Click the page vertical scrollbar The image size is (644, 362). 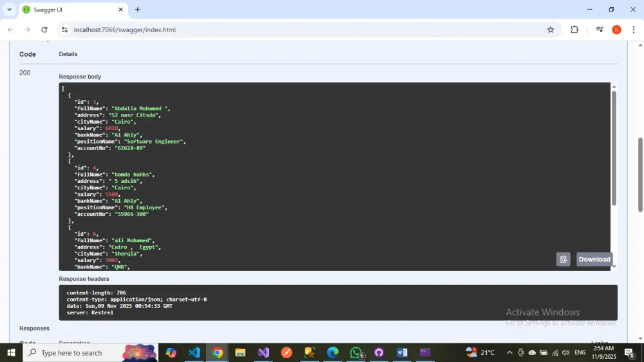pos(640,175)
